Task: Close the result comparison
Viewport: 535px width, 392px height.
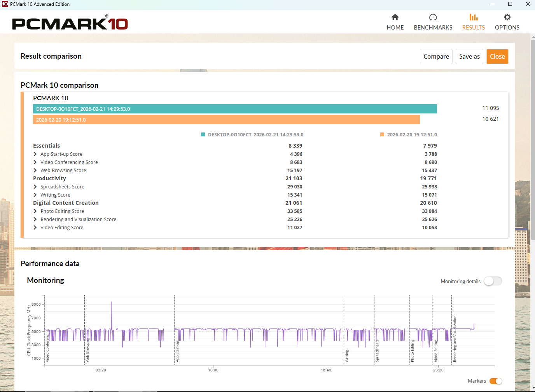Action: (497, 56)
